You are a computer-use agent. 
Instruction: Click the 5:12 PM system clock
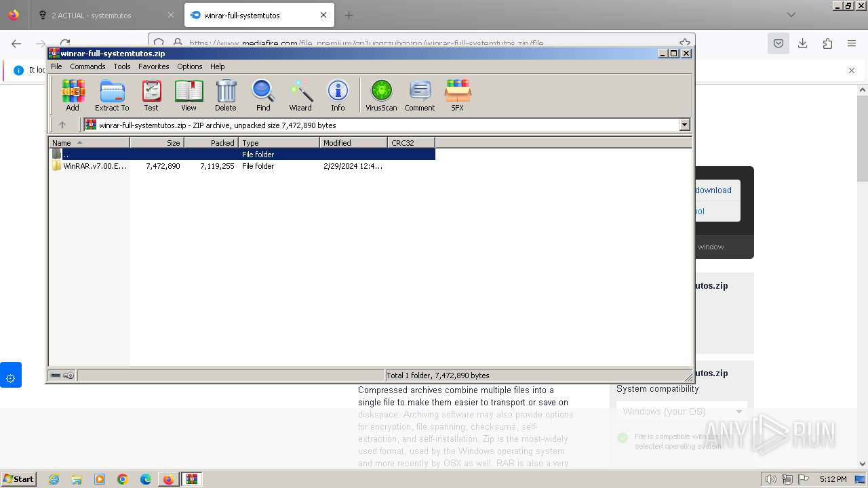click(833, 479)
